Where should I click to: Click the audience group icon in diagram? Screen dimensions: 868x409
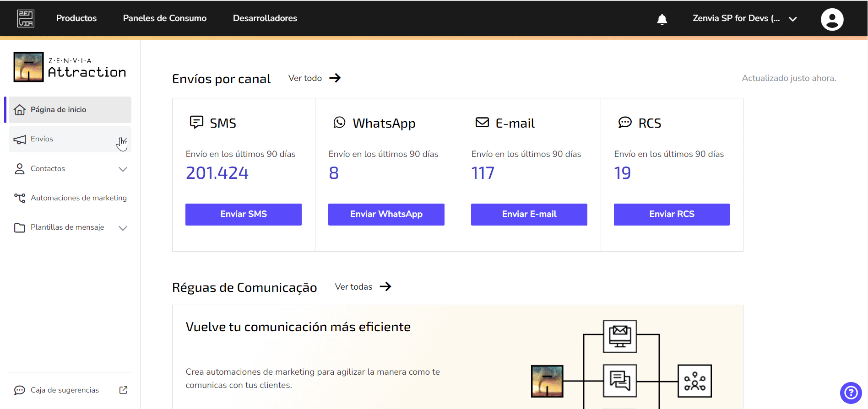[694, 381]
